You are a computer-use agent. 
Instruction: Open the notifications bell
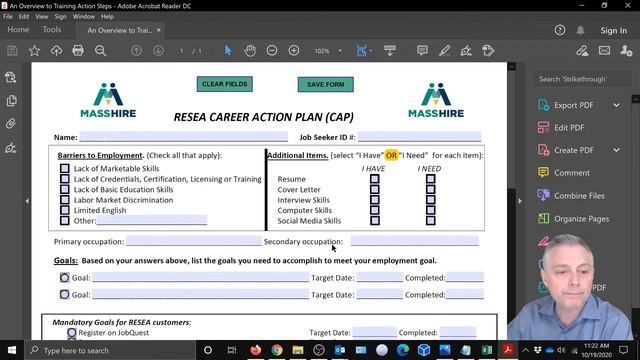[x=580, y=30]
